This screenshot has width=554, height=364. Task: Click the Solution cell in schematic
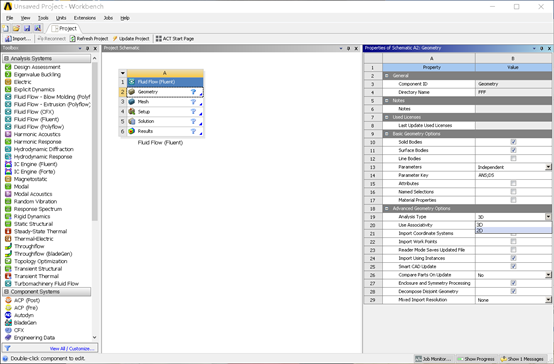[x=165, y=121]
